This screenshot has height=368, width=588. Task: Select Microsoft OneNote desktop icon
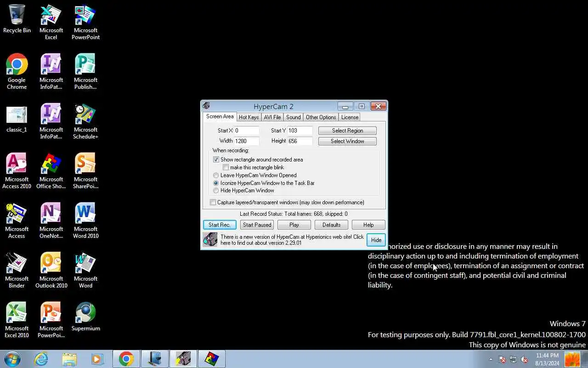(x=51, y=221)
